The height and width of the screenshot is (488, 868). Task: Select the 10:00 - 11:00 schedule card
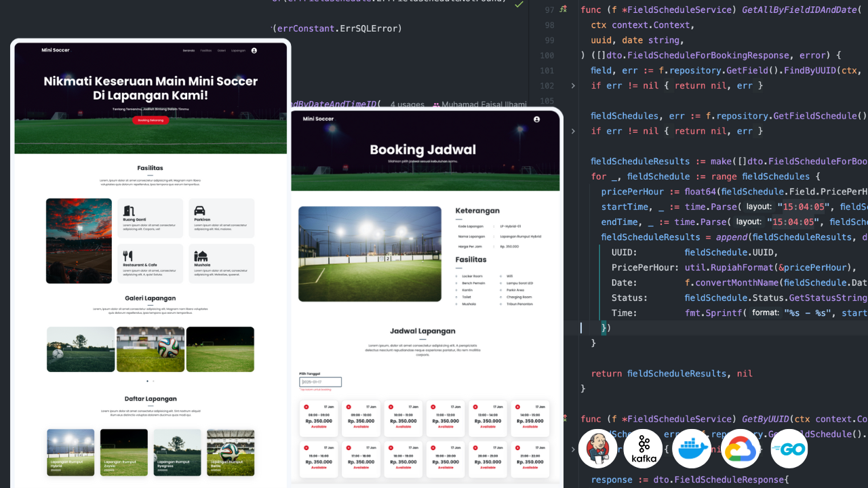tap(403, 418)
